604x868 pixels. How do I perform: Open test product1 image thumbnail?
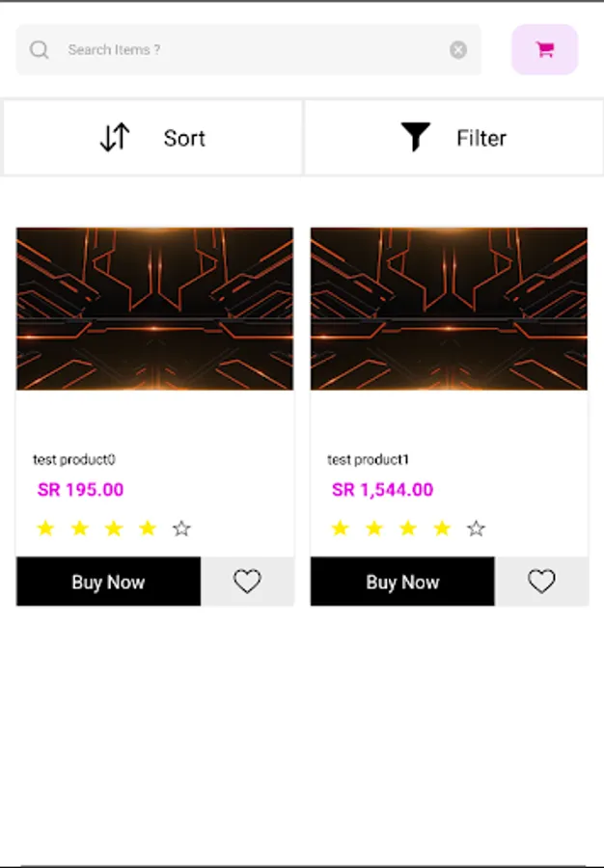(x=449, y=309)
